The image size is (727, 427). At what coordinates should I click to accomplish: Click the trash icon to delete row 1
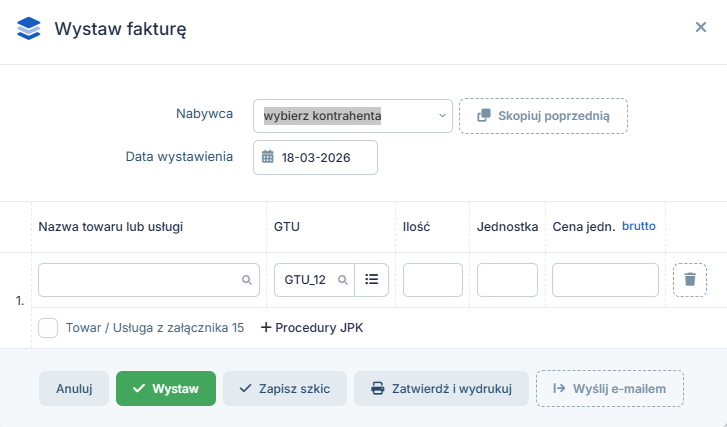pos(690,280)
